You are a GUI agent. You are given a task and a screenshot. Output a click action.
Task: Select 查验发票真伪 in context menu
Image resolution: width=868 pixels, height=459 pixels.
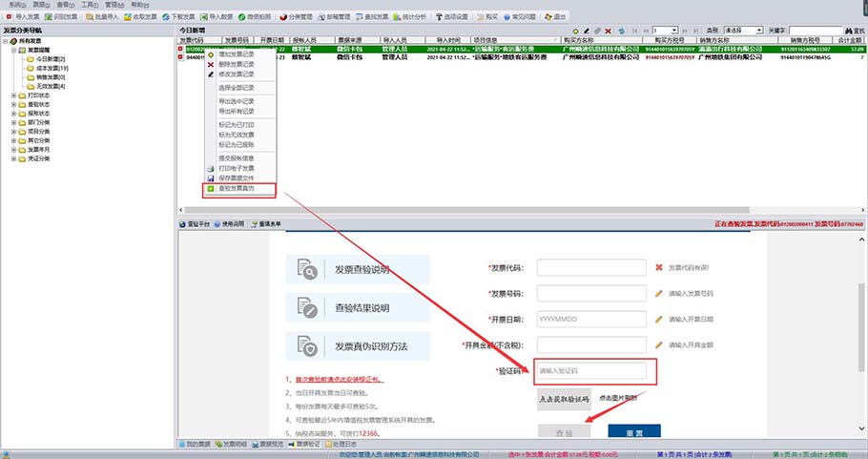point(240,190)
